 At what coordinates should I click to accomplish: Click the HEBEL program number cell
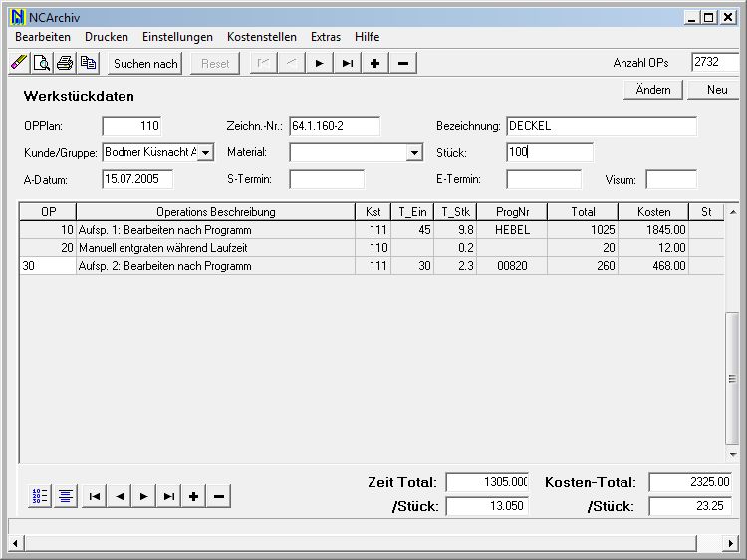coord(512,230)
